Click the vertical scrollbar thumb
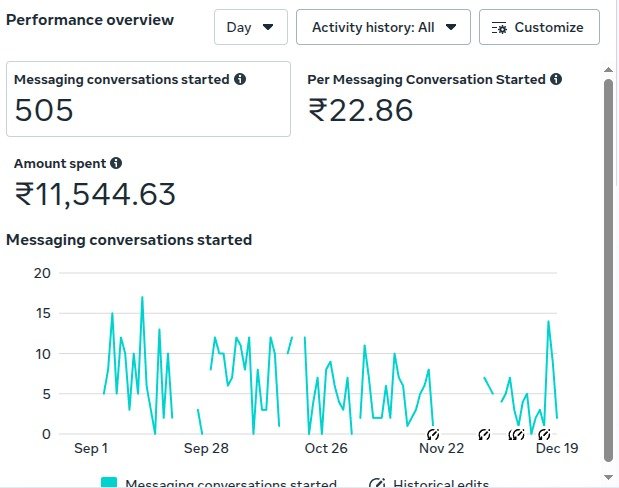The width and height of the screenshot is (619, 488). click(x=608, y=270)
